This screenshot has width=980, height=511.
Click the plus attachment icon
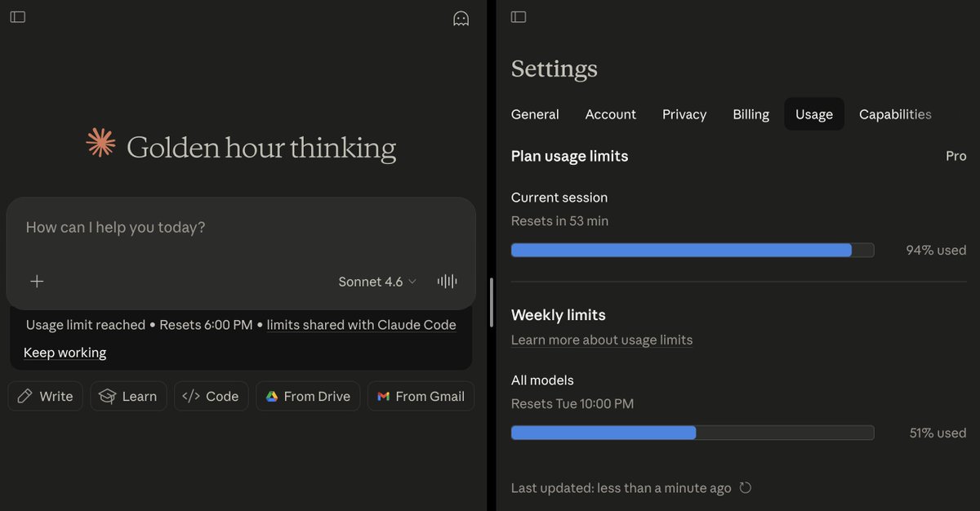(37, 282)
